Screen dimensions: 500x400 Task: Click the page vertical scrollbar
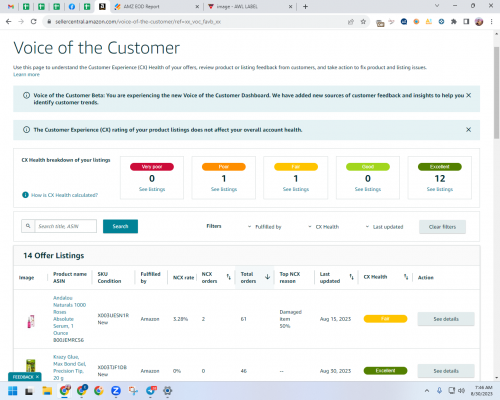click(x=497, y=93)
